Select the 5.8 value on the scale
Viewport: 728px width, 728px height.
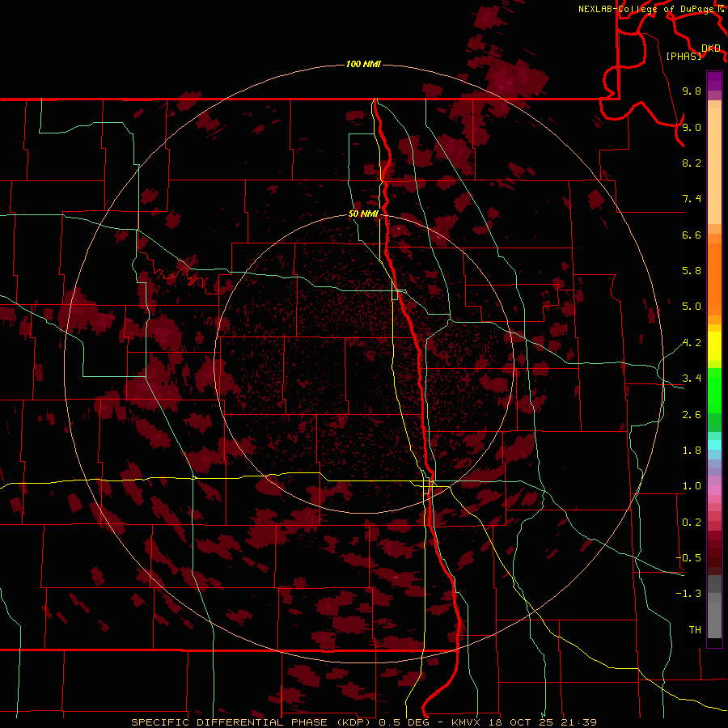[692, 271]
